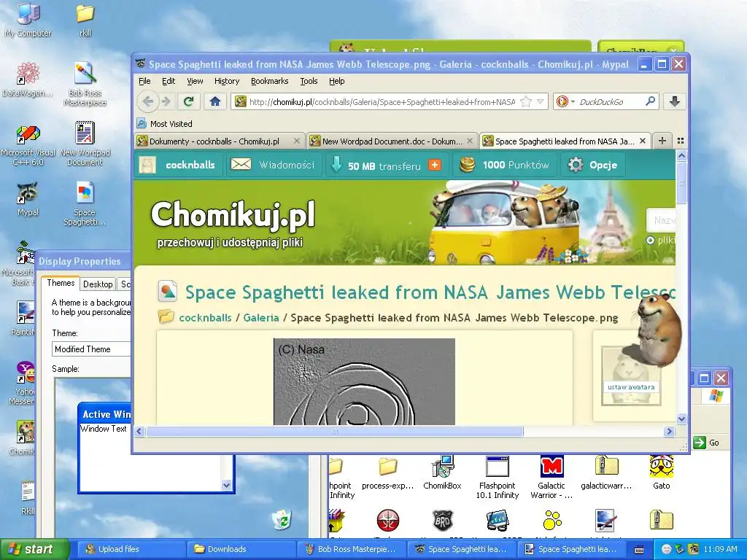Screen dimensions: 747x560
Task: Click Space Spaghetti NASA image thumbnail
Action: tap(365, 381)
